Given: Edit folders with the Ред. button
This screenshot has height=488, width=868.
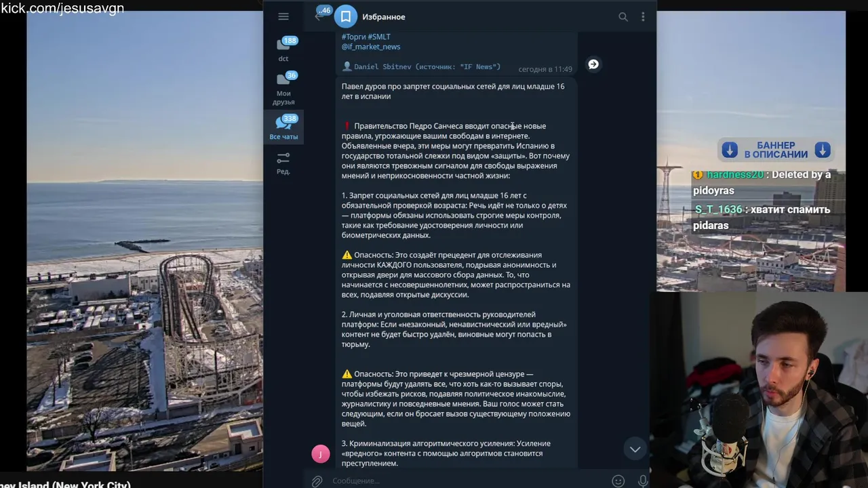Looking at the screenshot, I should coord(283,163).
